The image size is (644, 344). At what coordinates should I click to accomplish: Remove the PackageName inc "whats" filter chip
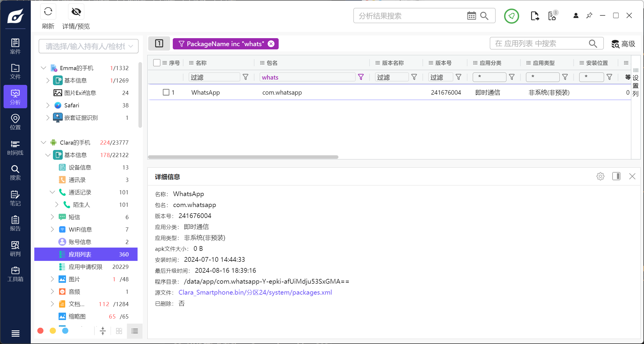point(271,44)
